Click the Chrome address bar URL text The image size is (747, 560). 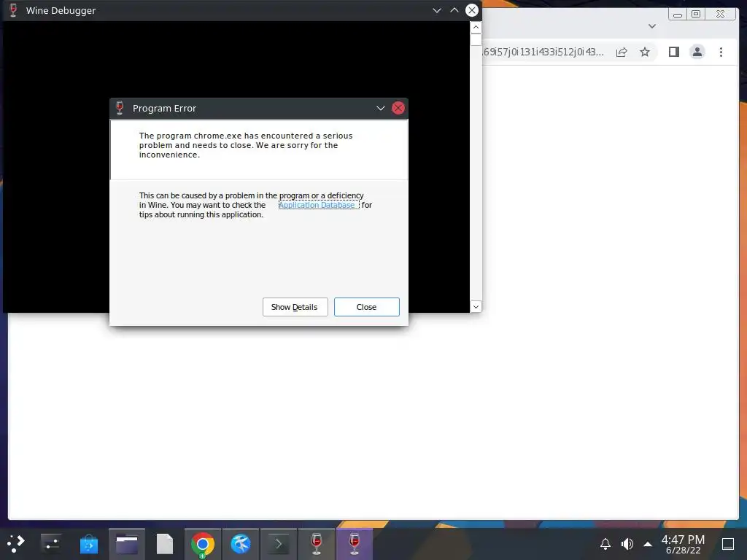click(x=543, y=52)
